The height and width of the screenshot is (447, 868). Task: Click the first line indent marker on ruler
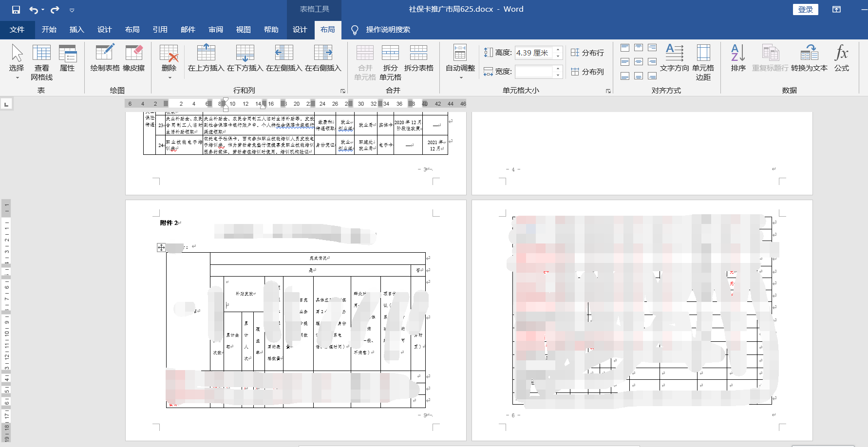point(226,101)
